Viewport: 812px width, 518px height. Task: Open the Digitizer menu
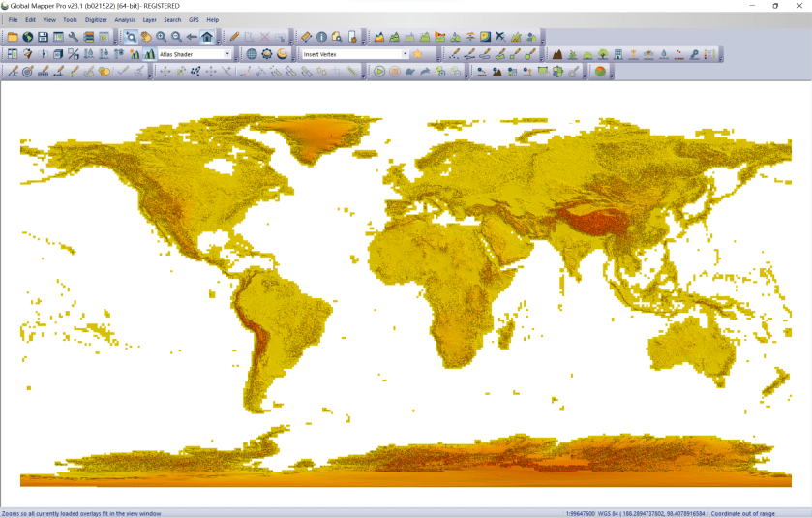pyautogui.click(x=96, y=19)
